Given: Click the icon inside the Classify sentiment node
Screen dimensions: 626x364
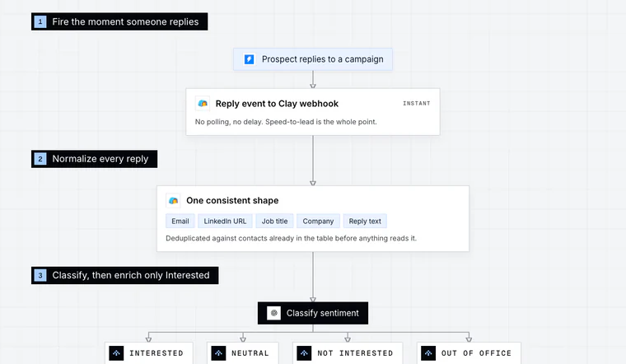Looking at the screenshot, I should pyautogui.click(x=273, y=313).
